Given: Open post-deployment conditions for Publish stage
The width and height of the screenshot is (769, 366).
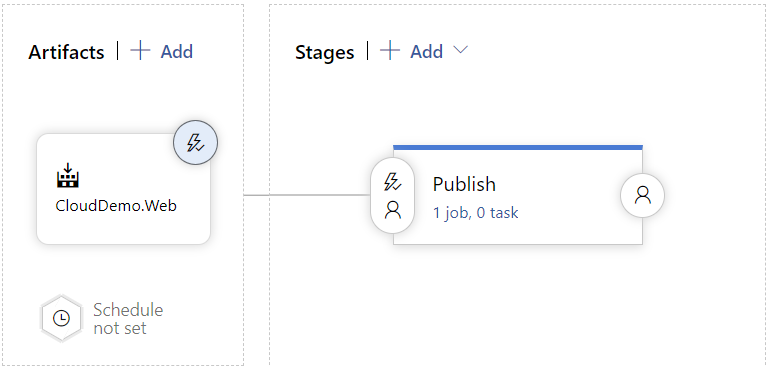Looking at the screenshot, I should 642,195.
